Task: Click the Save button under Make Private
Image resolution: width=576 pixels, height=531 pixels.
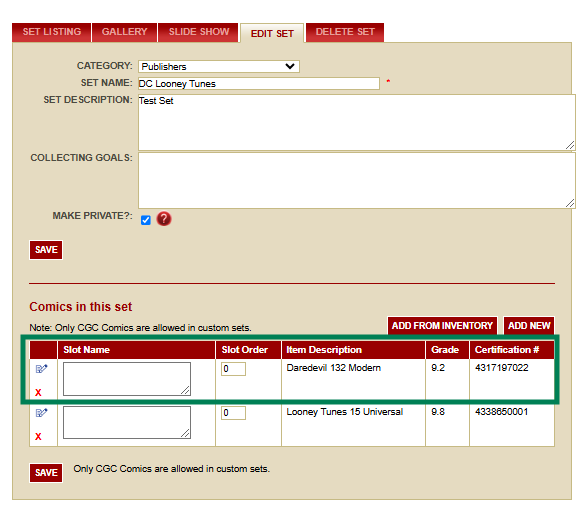Action: pos(46,250)
